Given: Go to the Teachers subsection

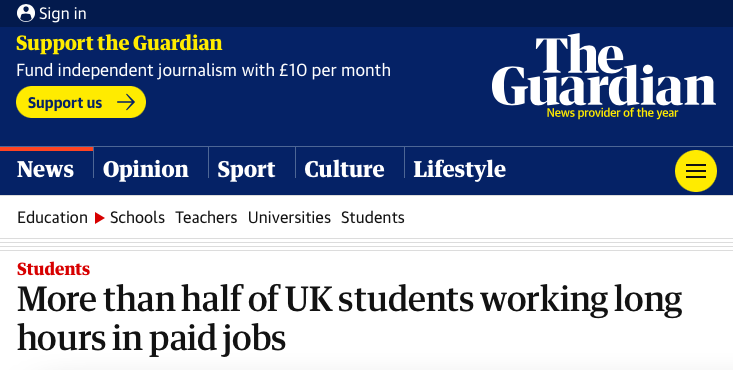Looking at the screenshot, I should 206,218.
